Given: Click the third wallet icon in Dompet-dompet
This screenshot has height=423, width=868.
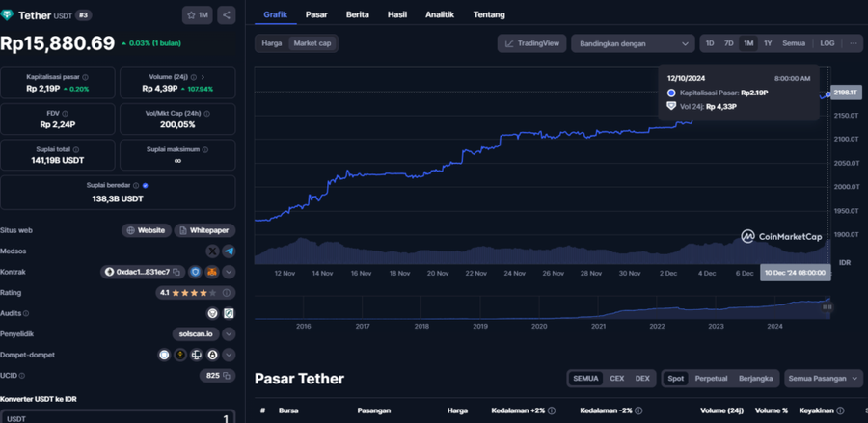Looking at the screenshot, I should (x=196, y=355).
